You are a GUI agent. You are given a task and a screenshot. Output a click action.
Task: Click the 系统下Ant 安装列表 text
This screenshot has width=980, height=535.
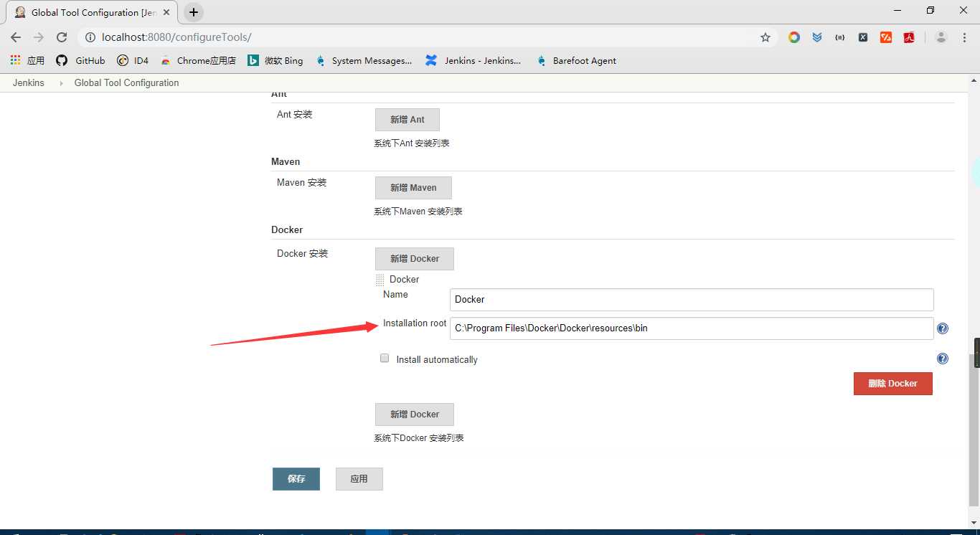pyautogui.click(x=412, y=143)
